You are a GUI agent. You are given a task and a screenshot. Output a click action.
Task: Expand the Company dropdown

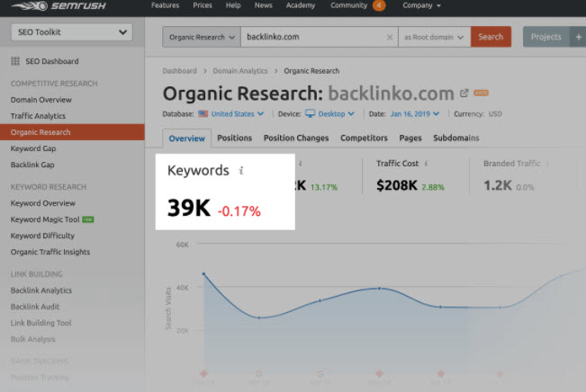coord(421,5)
